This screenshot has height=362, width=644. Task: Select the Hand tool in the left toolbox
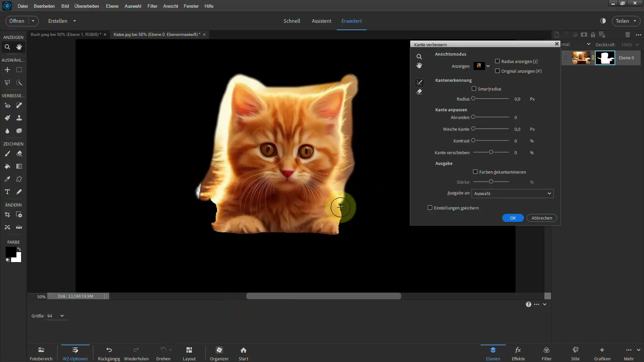[19, 47]
